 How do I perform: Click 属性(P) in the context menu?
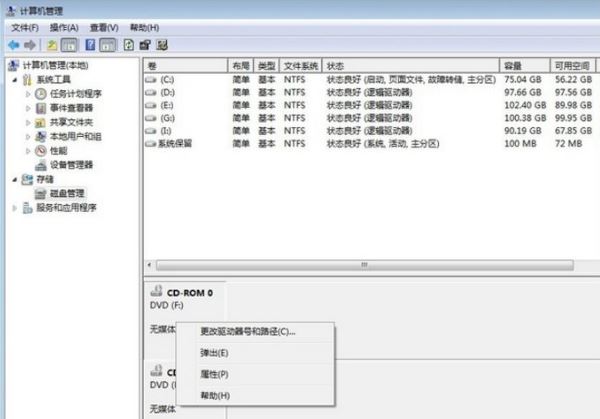[x=214, y=374]
